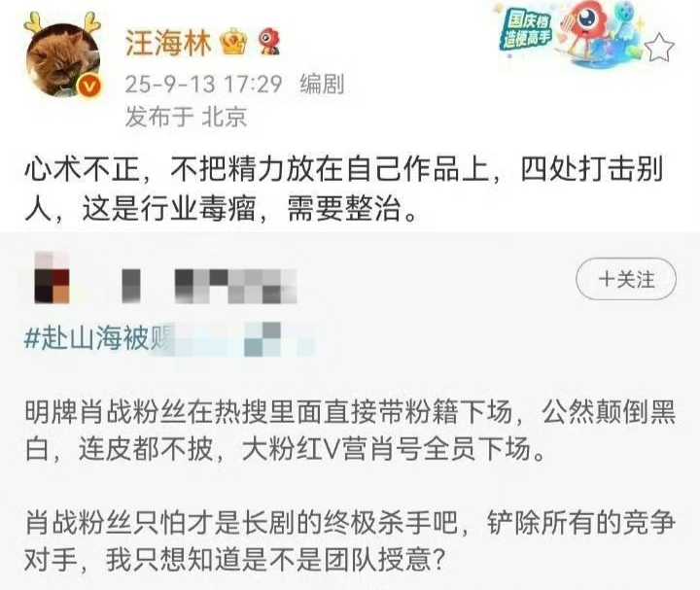Open the post text starting 心术不正
Screen dimensions: 700x590
[344, 189]
